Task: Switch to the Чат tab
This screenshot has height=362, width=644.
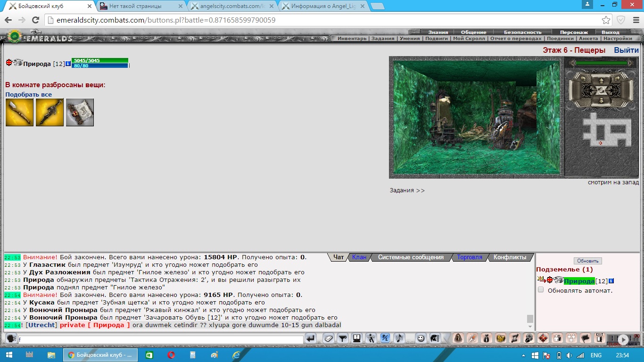Action: pos(339,257)
